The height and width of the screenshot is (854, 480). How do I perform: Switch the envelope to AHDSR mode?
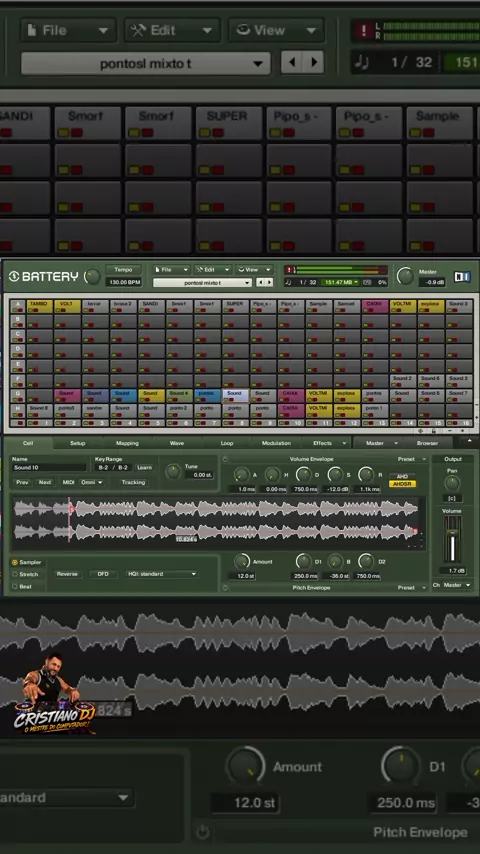[402, 484]
